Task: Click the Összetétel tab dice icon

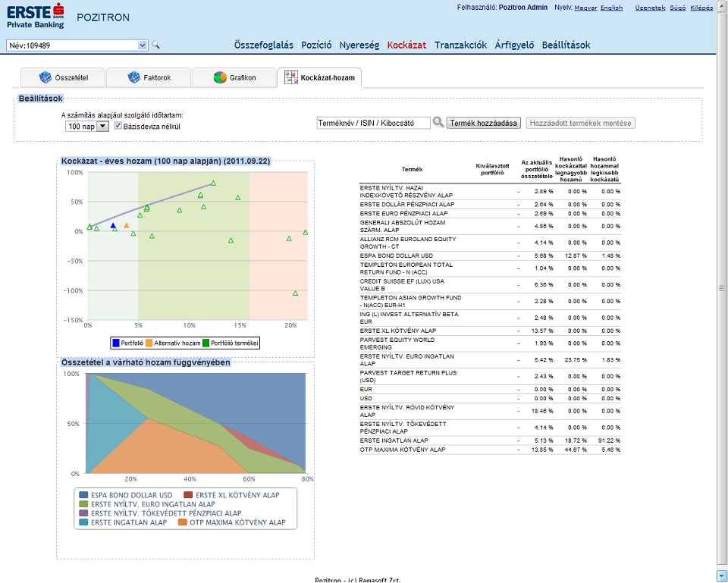Action: [45, 77]
